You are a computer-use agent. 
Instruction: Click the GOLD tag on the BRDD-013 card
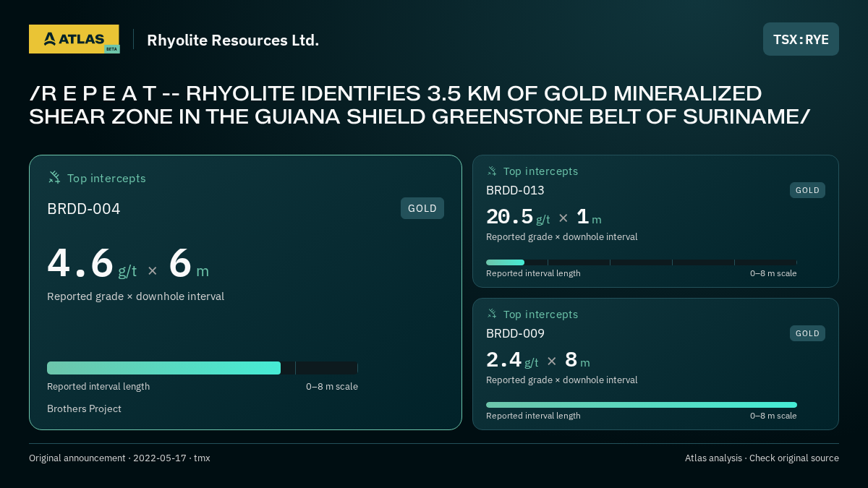807,190
